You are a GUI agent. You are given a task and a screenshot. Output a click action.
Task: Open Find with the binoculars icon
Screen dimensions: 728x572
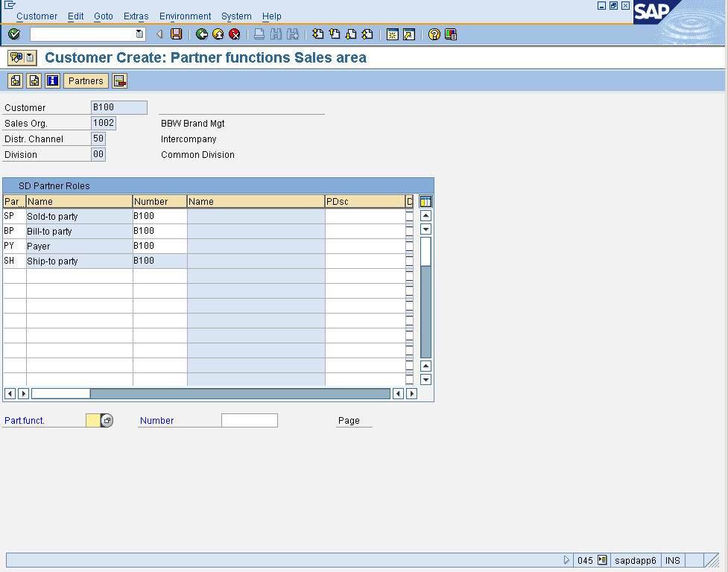click(x=276, y=34)
